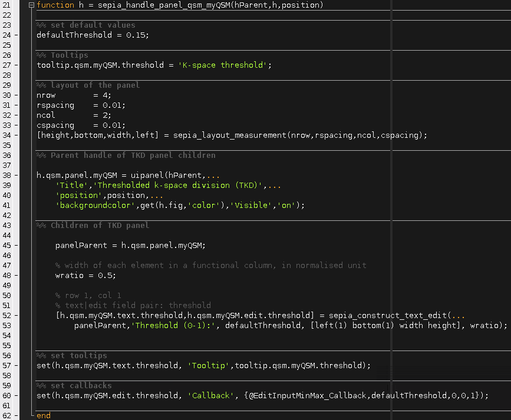Click the 'function' keyword on line 21
Image resolution: width=511 pixels, height=420 pixels.
point(55,5)
